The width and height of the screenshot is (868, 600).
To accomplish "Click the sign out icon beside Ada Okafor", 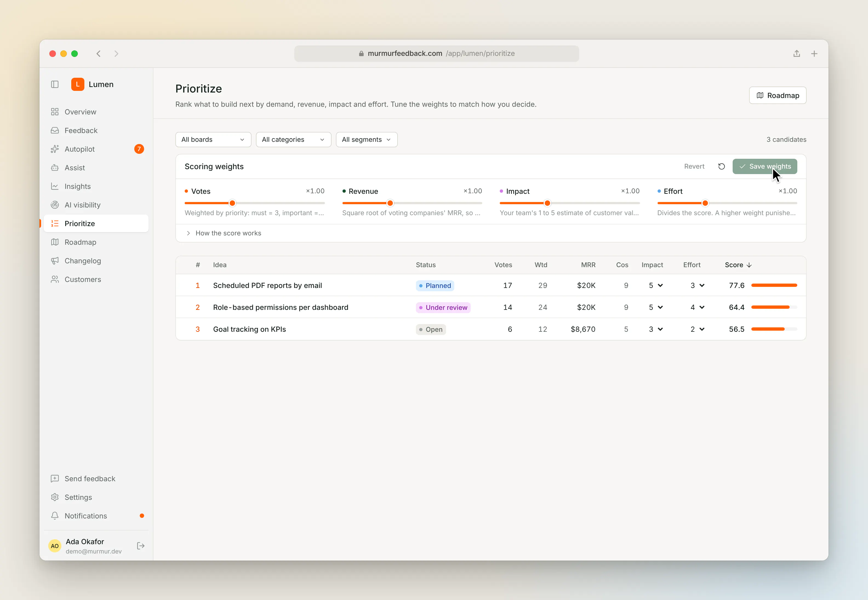I will coord(141,546).
